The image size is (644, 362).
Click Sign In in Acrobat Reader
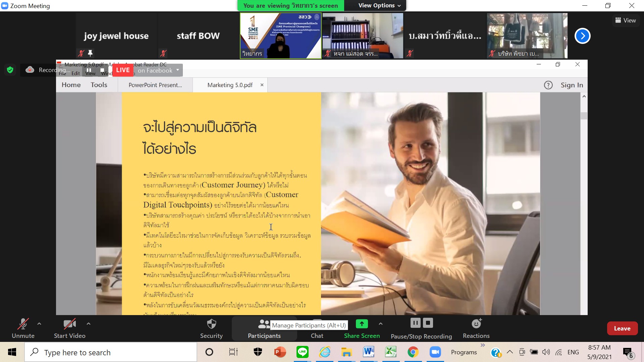572,85
